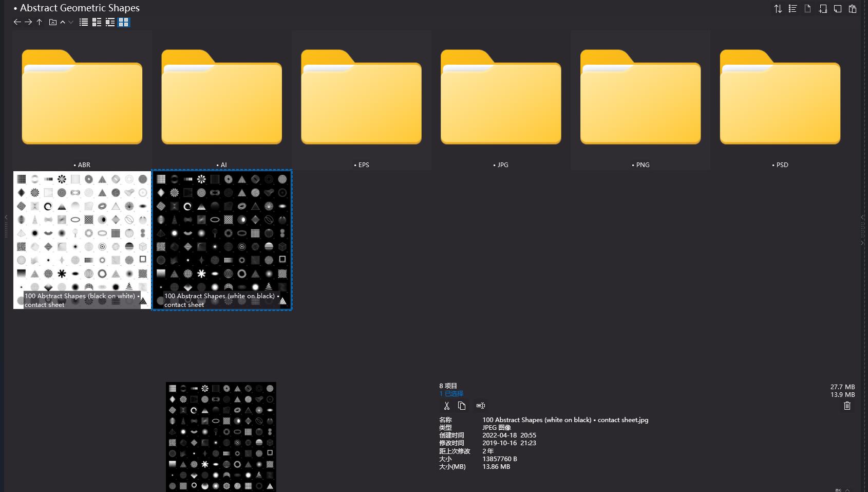This screenshot has width=868, height=492.
Task: Open the checklist column options icon
Action: coord(792,9)
